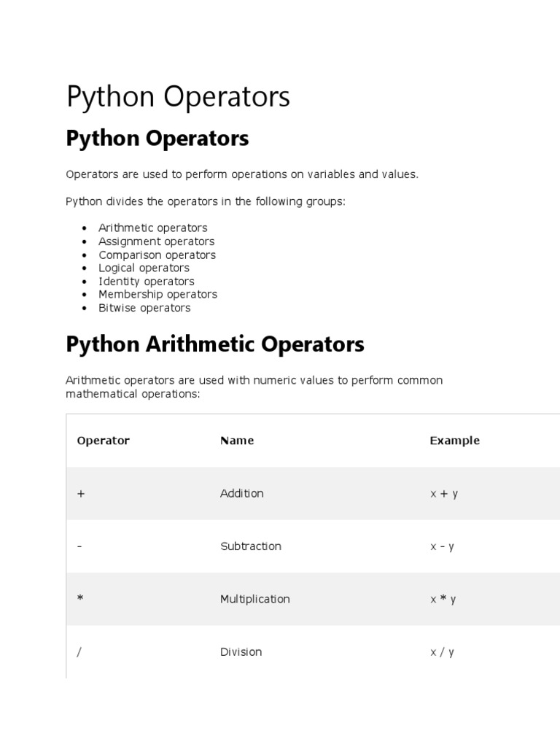Click the 'x + y' example cell
This screenshot has height=747, width=560.
tap(444, 493)
